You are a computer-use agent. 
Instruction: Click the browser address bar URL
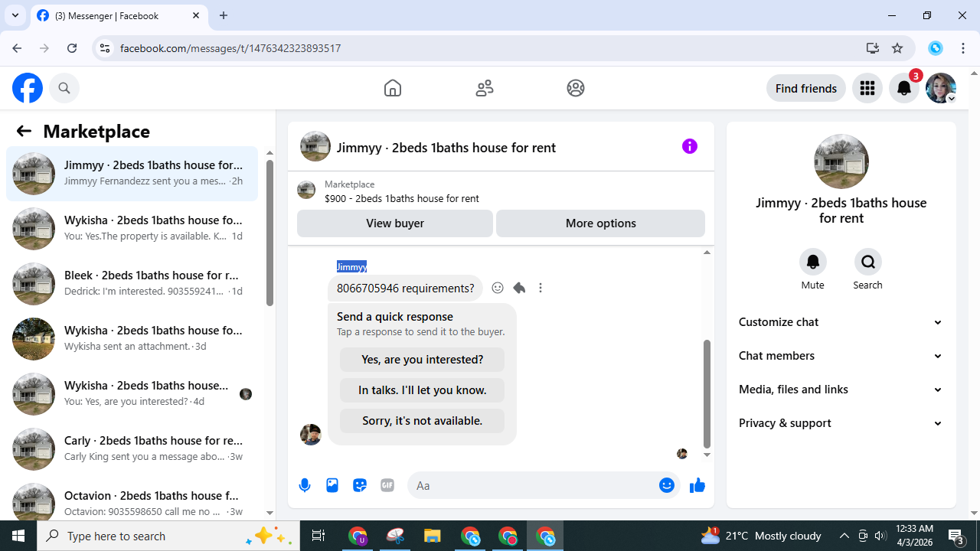[230, 48]
